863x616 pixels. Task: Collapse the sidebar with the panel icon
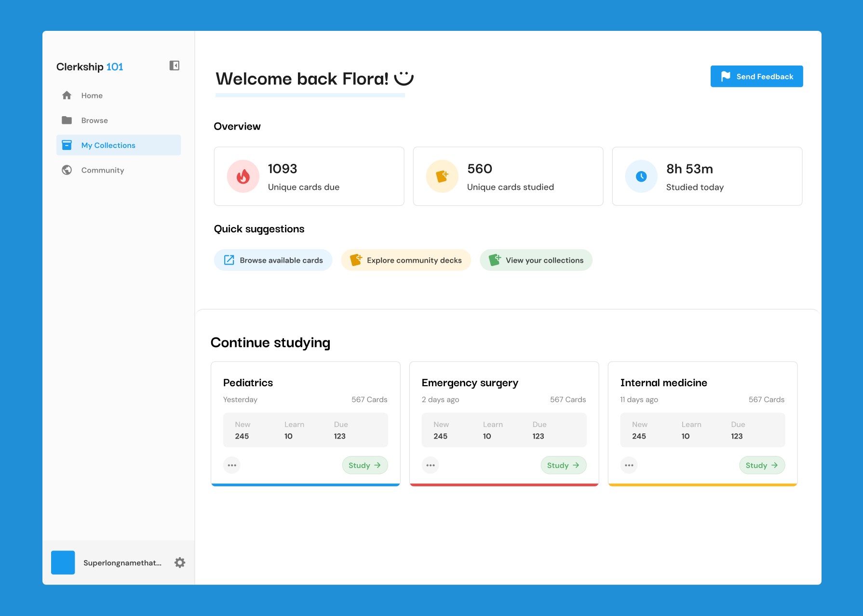pyautogui.click(x=175, y=66)
